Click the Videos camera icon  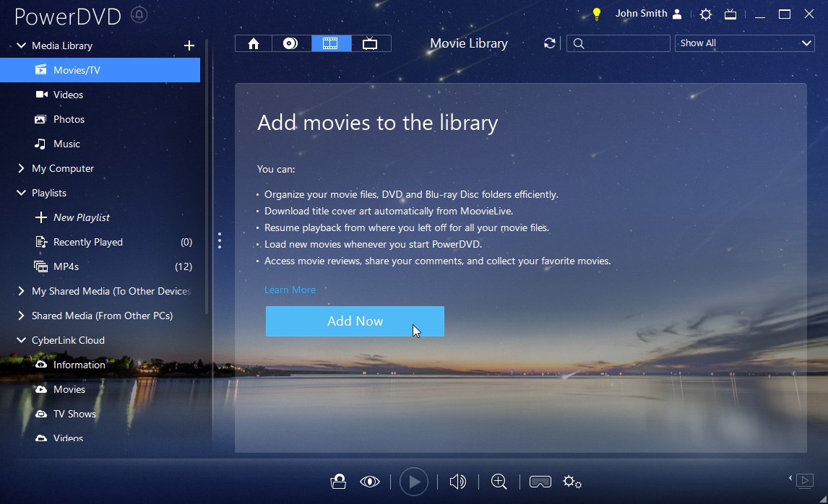pyautogui.click(x=41, y=95)
